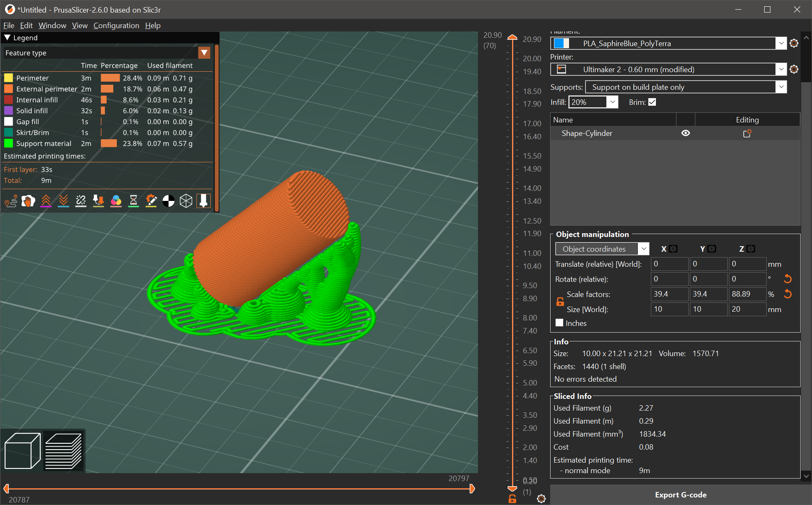Switch to 3D editor view
The height and width of the screenshot is (505, 812).
click(x=22, y=450)
